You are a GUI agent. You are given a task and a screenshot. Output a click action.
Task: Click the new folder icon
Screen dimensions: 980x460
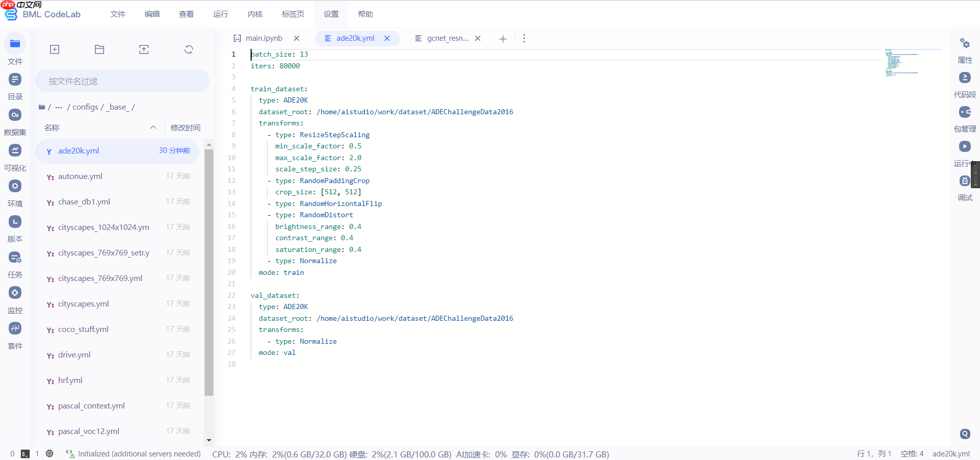[x=100, y=49]
